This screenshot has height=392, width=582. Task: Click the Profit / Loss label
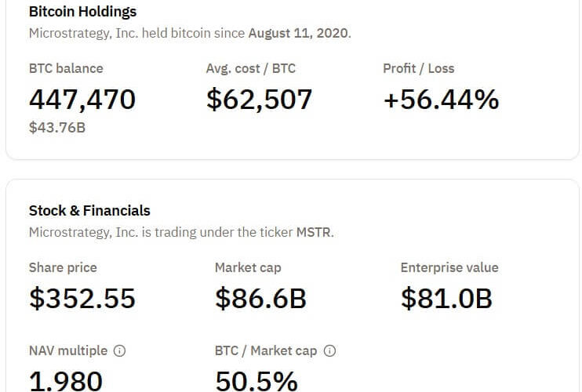point(418,68)
